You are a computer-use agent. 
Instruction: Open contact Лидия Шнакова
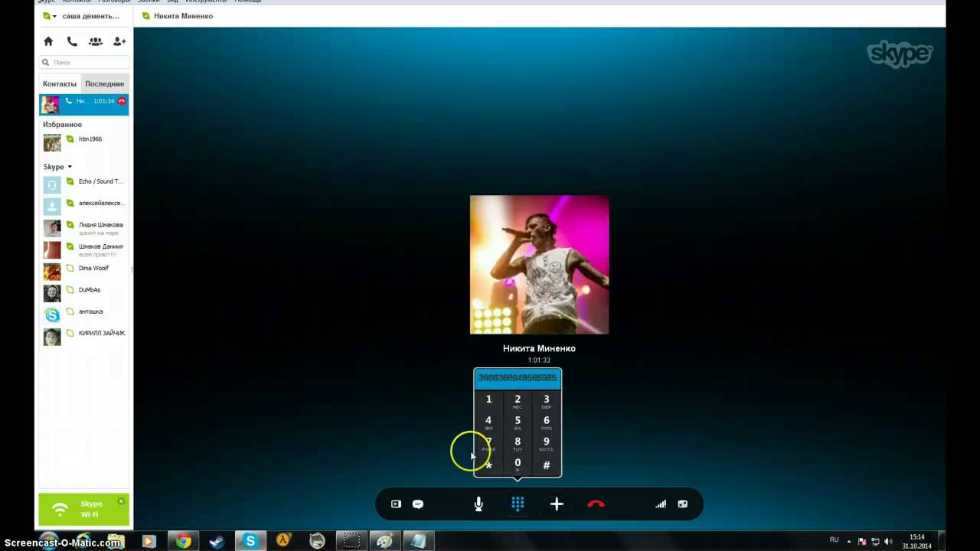coord(84,227)
